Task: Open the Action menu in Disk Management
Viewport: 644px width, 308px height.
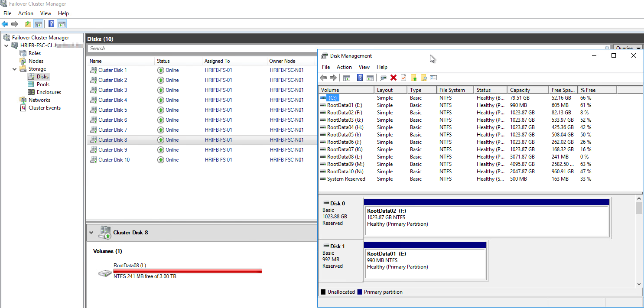Action: 344,67
